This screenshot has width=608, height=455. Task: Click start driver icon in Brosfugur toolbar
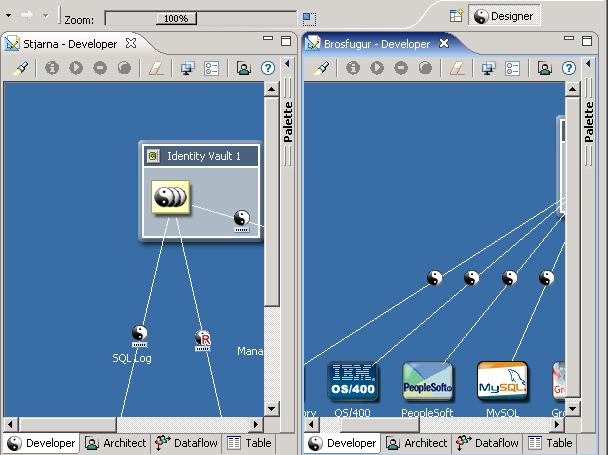point(377,68)
